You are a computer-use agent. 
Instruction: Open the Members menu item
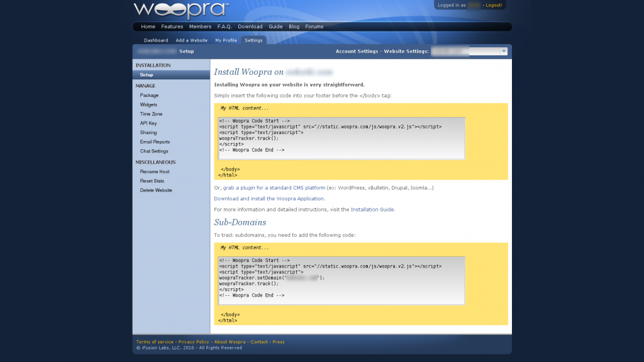[x=200, y=26]
